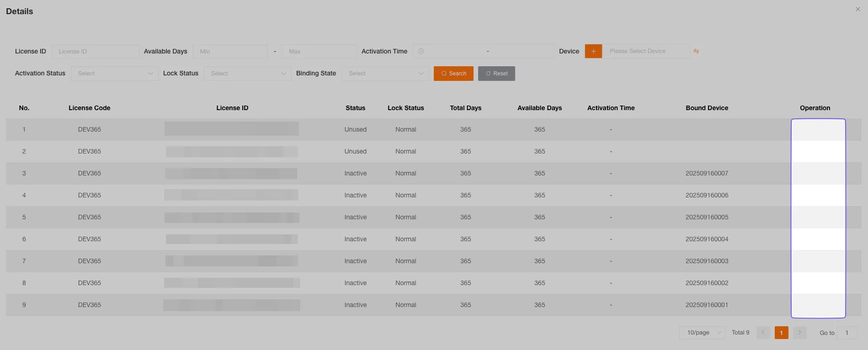
Task: Click the orange plus Device button
Action: (593, 51)
